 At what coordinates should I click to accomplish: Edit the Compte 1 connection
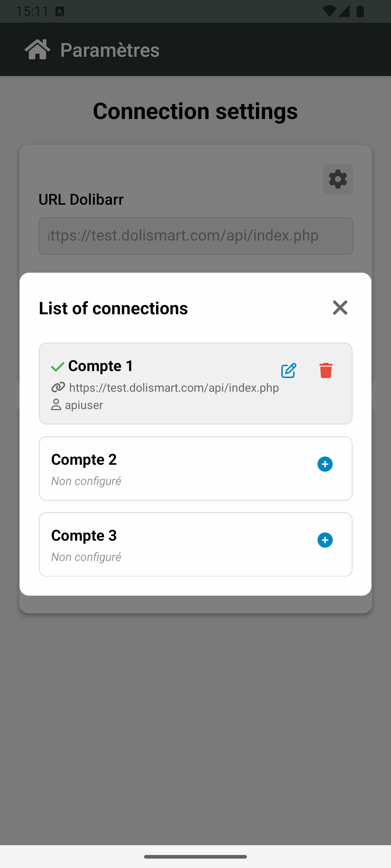click(289, 371)
